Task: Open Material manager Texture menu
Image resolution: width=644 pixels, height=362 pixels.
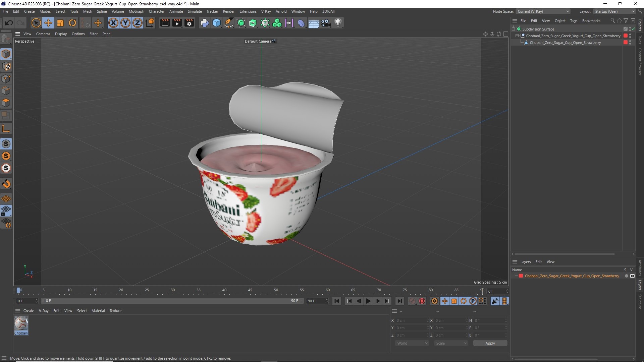Action: (x=115, y=311)
